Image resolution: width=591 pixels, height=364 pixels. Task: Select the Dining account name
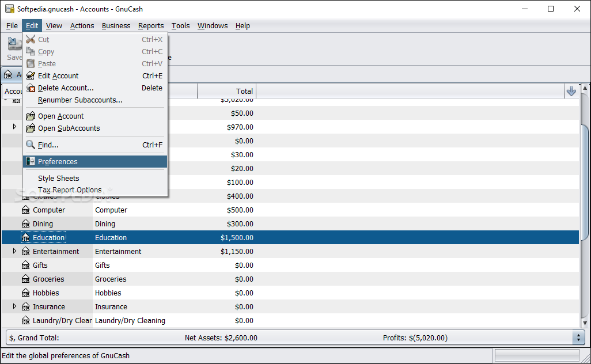43,224
